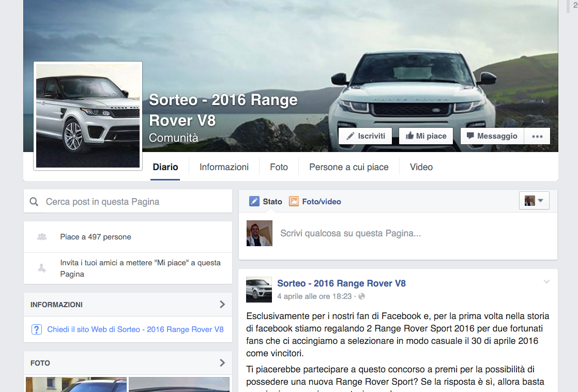This screenshot has width=578, height=392.
Task: Choose the Foto/video photo icon
Action: tap(294, 202)
